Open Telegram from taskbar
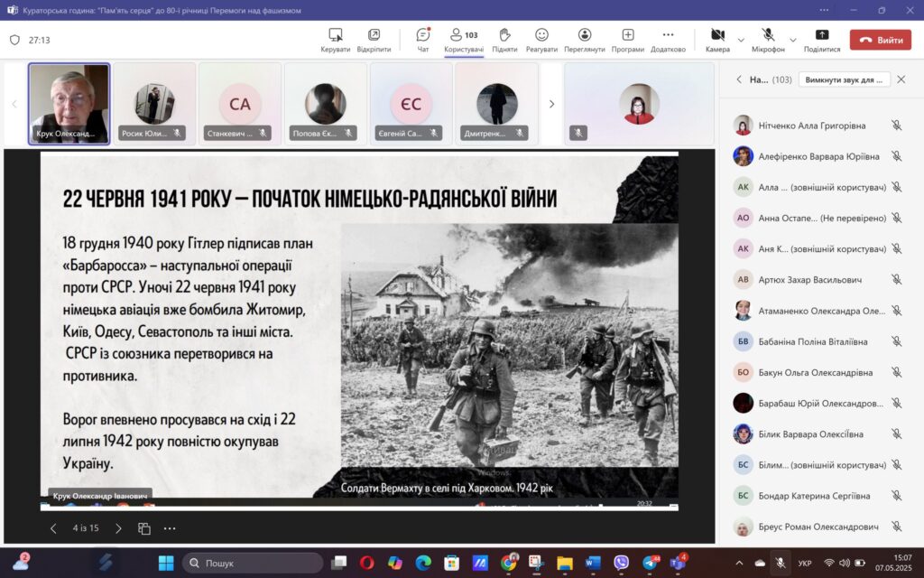Viewport: 924px width, 578px height. (x=650, y=564)
